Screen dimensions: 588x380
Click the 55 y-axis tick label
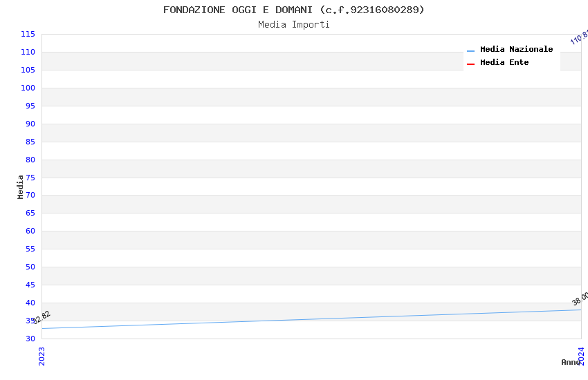(30, 249)
